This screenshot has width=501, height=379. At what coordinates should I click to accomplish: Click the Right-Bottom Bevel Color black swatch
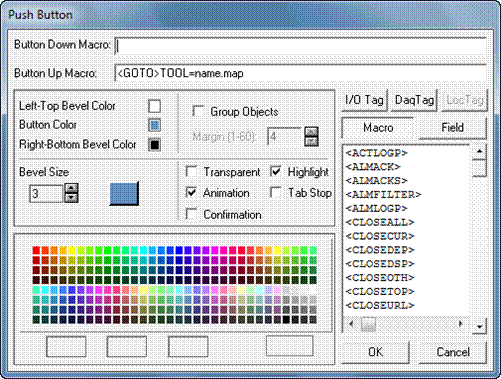click(154, 145)
